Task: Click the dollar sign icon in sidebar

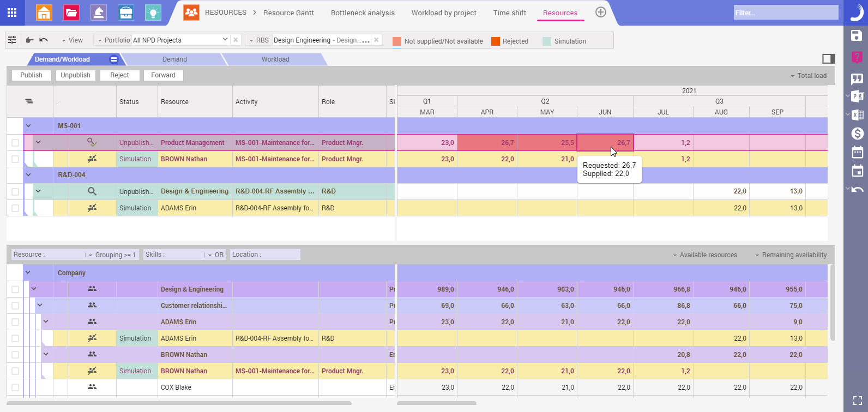Action: click(x=857, y=134)
